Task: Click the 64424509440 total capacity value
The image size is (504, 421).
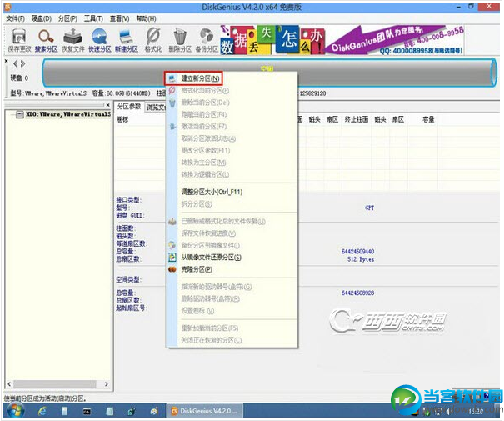Action: (x=357, y=251)
